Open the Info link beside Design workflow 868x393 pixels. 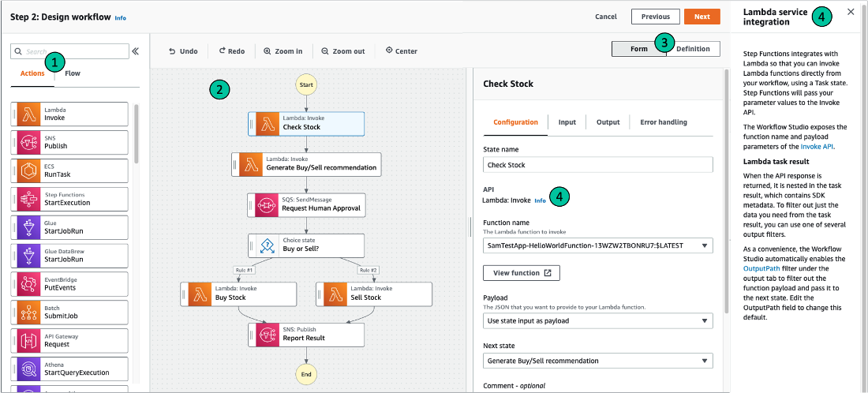click(x=121, y=17)
